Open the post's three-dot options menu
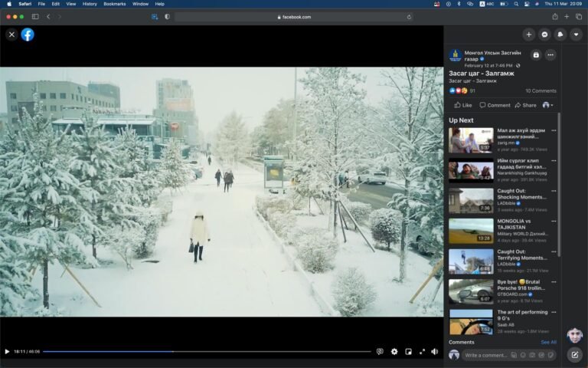 pyautogui.click(x=550, y=54)
